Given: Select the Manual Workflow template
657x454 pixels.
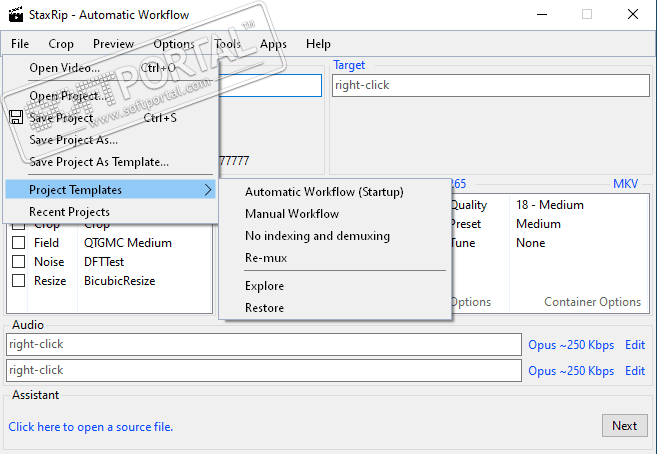Looking at the screenshot, I should tap(291, 213).
